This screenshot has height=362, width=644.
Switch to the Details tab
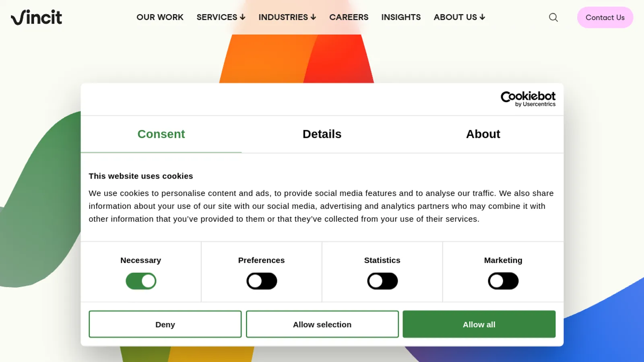(x=322, y=134)
